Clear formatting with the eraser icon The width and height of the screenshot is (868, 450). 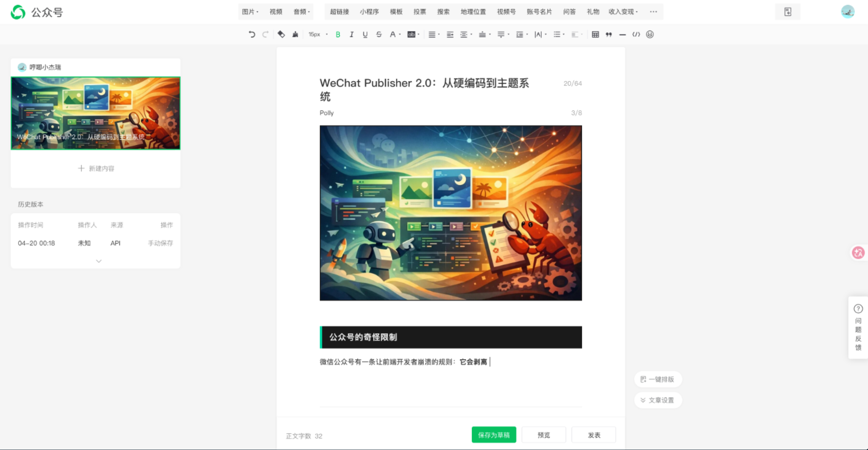pos(281,34)
